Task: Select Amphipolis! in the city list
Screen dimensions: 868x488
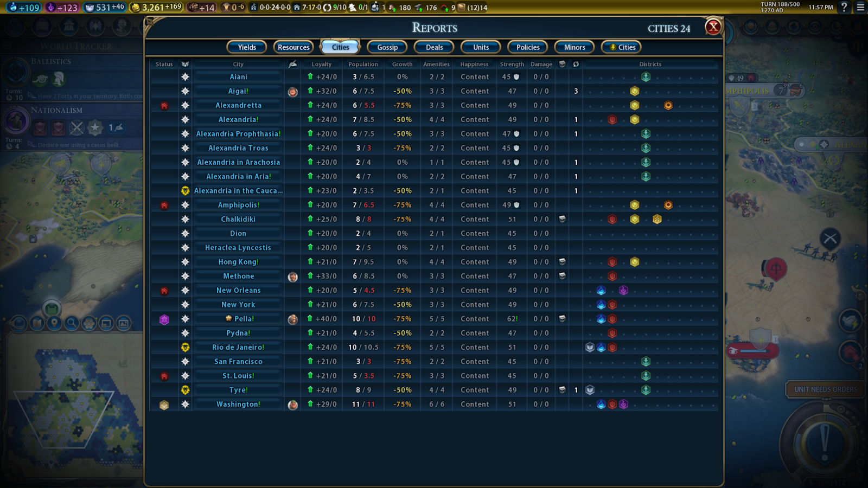Action: click(238, 205)
